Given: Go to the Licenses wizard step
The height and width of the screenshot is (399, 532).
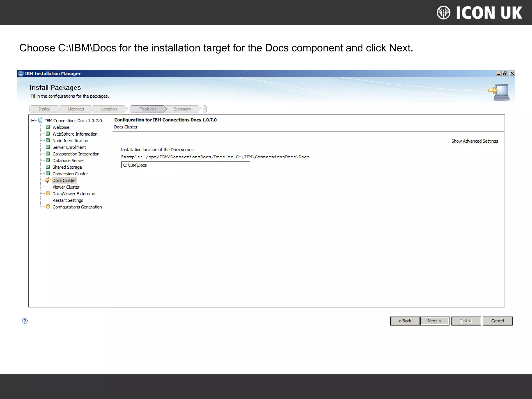Looking at the screenshot, I should [76, 109].
